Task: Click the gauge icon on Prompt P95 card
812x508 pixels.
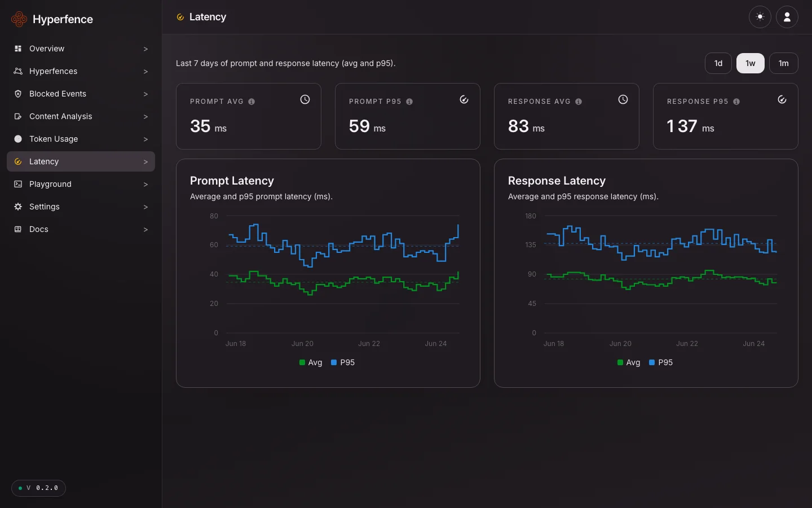Action: coord(464,99)
